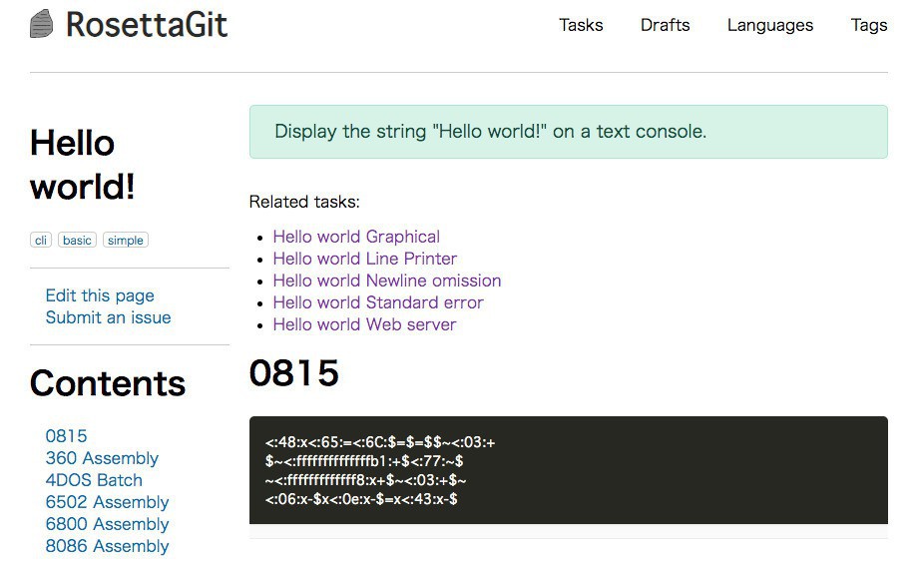Select the basic tag badge
The height and width of the screenshot is (561, 924).
point(77,241)
